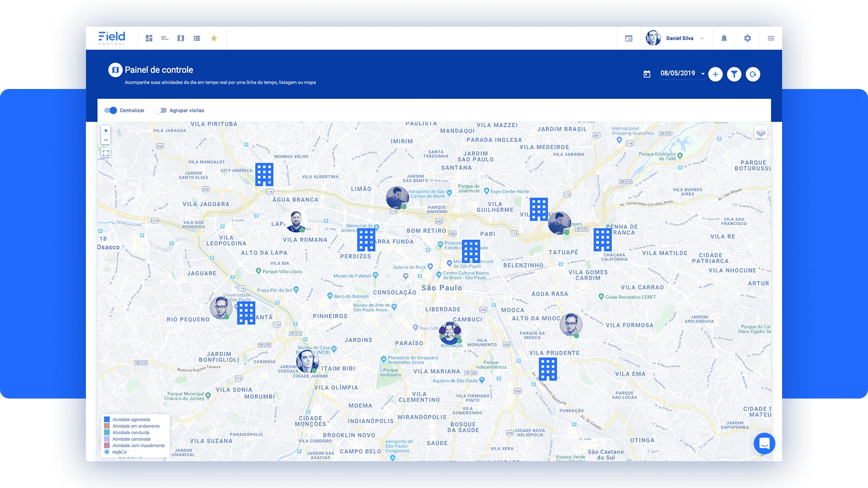Refresh the control panel data
The height and width of the screenshot is (488, 868).
click(x=753, y=74)
